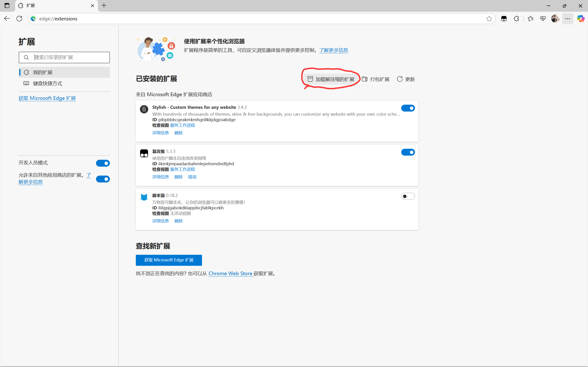Open a new tab with plus button
Viewport: 588px width, 367px height.
104,6
